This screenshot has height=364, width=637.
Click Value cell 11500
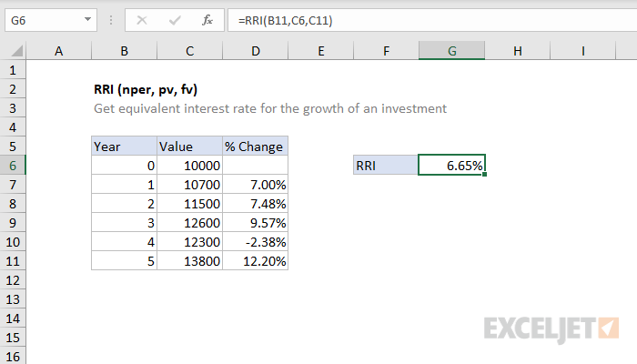pyautogui.click(x=189, y=204)
